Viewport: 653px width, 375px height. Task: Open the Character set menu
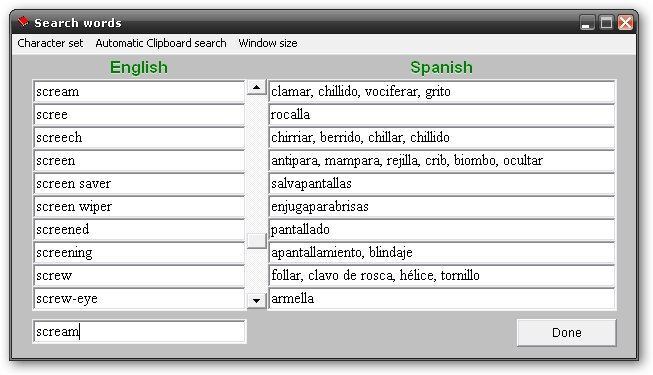point(50,43)
